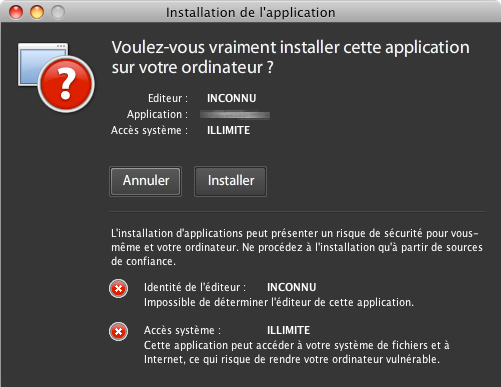Click the 'Voulez-vous vraiment installer' heading

click(x=290, y=57)
